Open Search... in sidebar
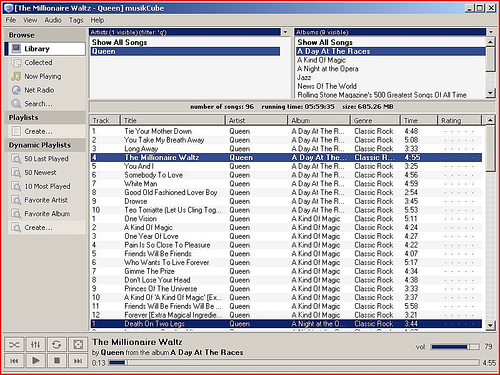Image resolution: width=500 pixels, height=375 pixels. (x=47, y=104)
